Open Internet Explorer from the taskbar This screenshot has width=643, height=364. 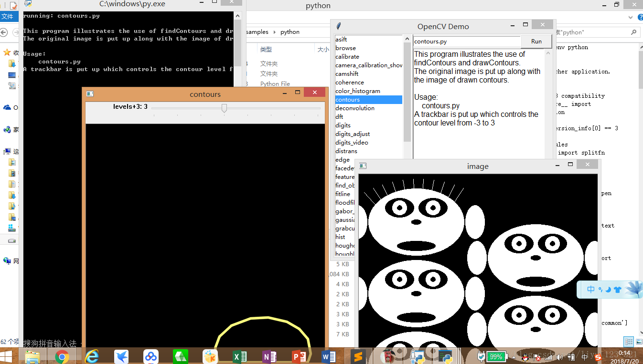pyautogui.click(x=92, y=356)
